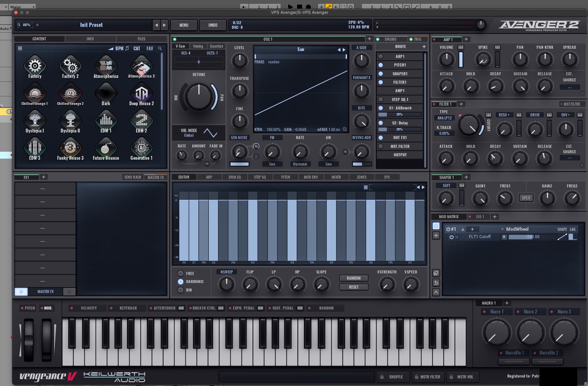
Task: Switch to the INFO tab
Action: [90, 39]
